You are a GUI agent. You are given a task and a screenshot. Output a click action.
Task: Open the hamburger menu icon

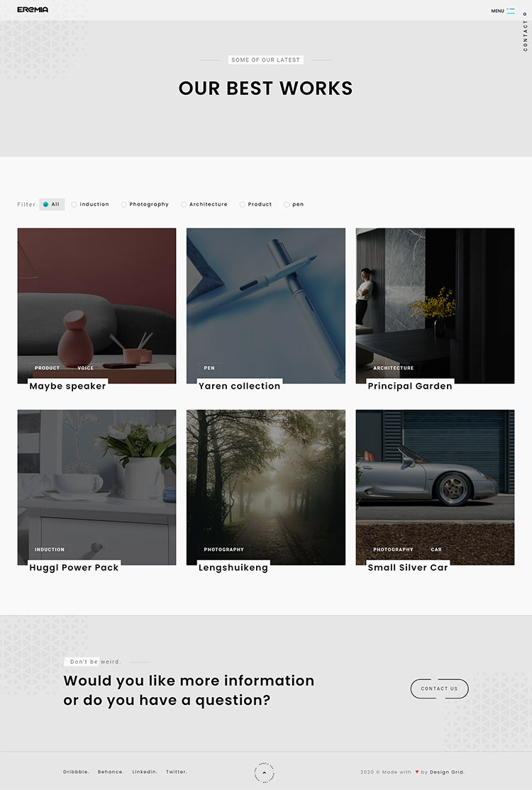tap(510, 11)
